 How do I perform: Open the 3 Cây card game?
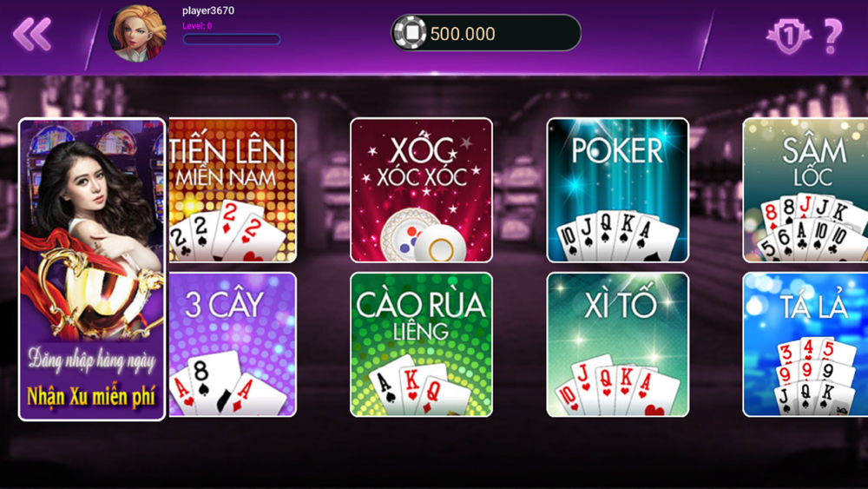tap(233, 345)
